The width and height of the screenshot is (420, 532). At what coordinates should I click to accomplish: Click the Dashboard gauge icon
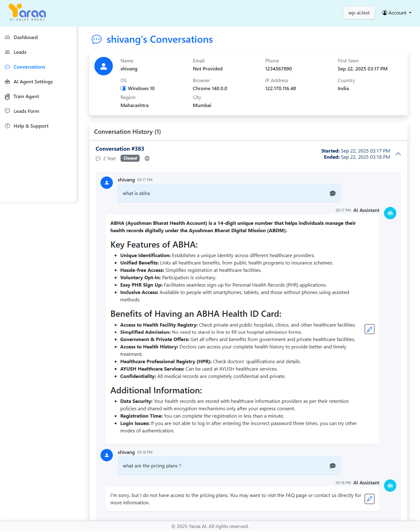(x=7, y=38)
